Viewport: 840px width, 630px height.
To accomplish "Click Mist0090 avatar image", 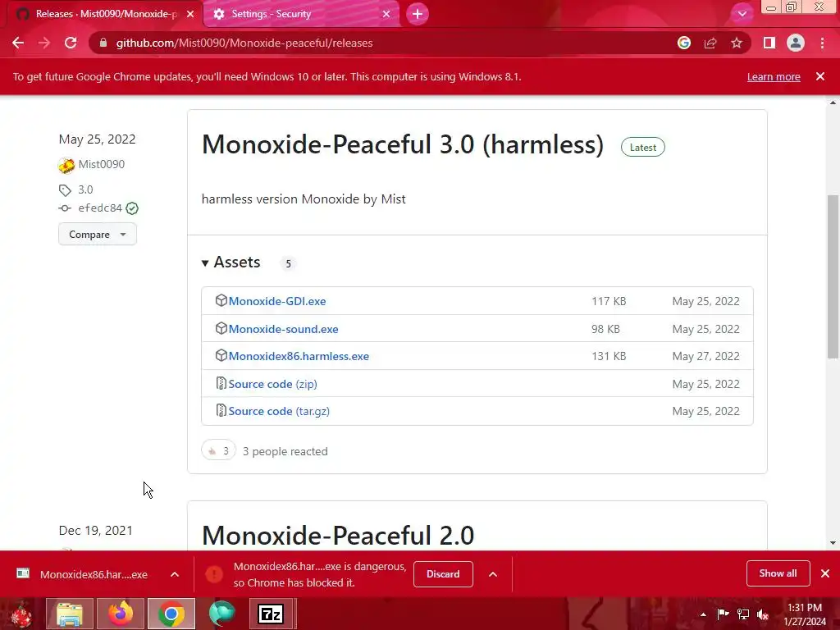I will pyautogui.click(x=66, y=165).
